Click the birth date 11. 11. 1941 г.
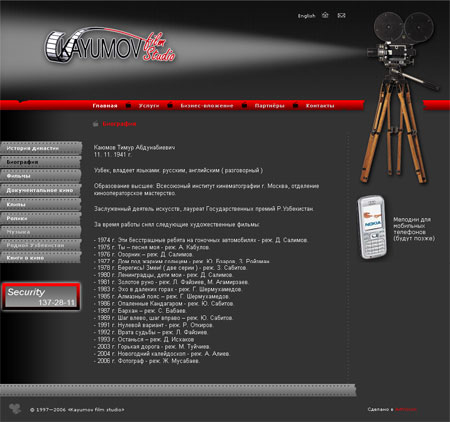The height and width of the screenshot is (422, 450). click(113, 155)
